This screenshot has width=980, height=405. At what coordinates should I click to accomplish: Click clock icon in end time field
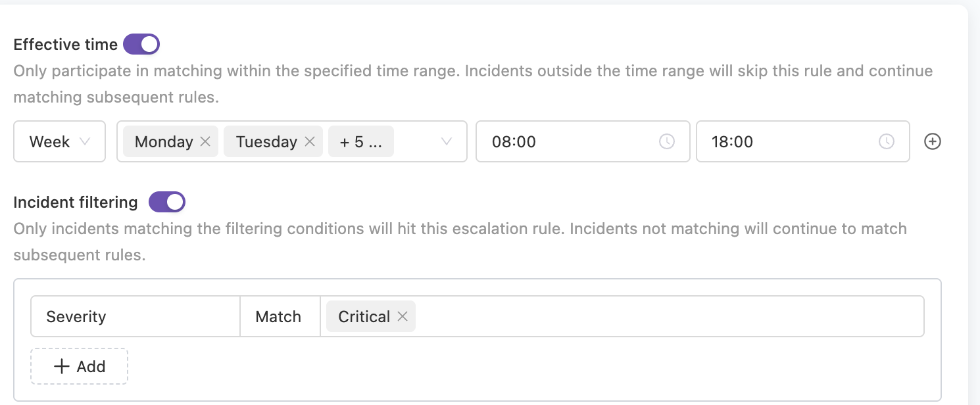point(887,141)
